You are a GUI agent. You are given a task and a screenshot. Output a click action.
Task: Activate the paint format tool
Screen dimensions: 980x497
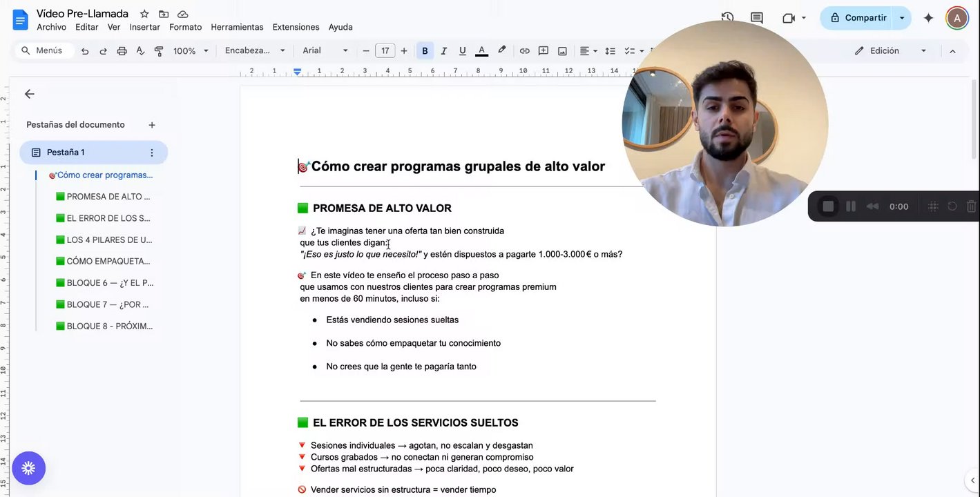[159, 51]
